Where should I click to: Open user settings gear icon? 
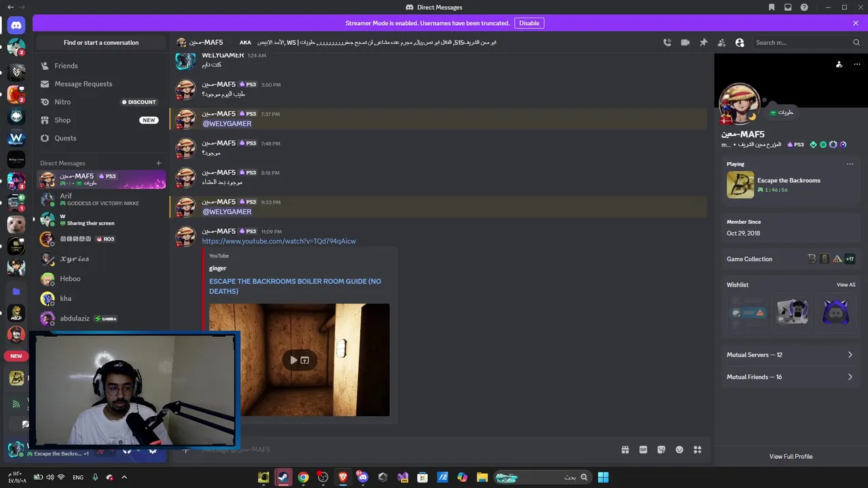153,450
